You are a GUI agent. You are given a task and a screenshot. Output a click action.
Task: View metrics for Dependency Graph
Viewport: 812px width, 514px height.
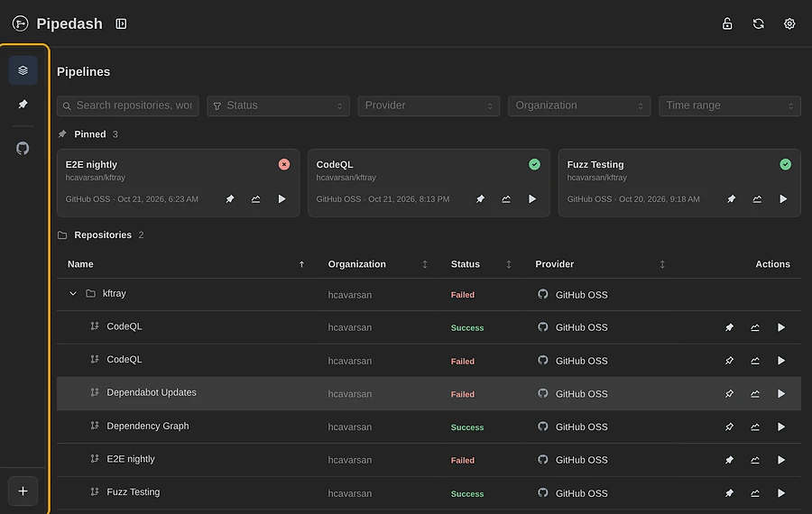755,427
